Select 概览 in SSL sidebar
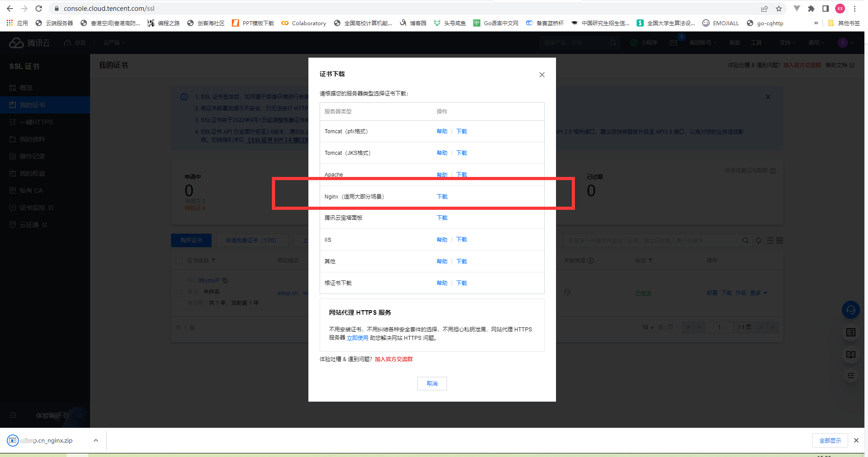Screen dimensions: 868x457 click(x=45, y=88)
